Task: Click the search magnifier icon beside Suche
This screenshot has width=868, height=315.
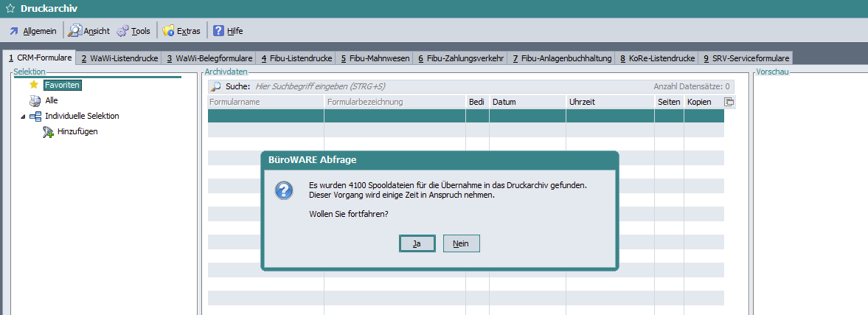Action: (x=217, y=87)
